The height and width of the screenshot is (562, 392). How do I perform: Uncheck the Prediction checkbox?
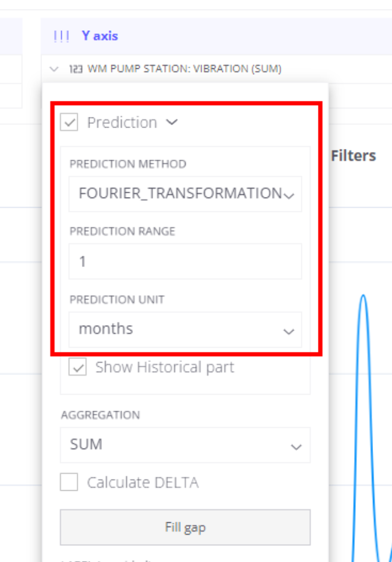click(x=69, y=123)
